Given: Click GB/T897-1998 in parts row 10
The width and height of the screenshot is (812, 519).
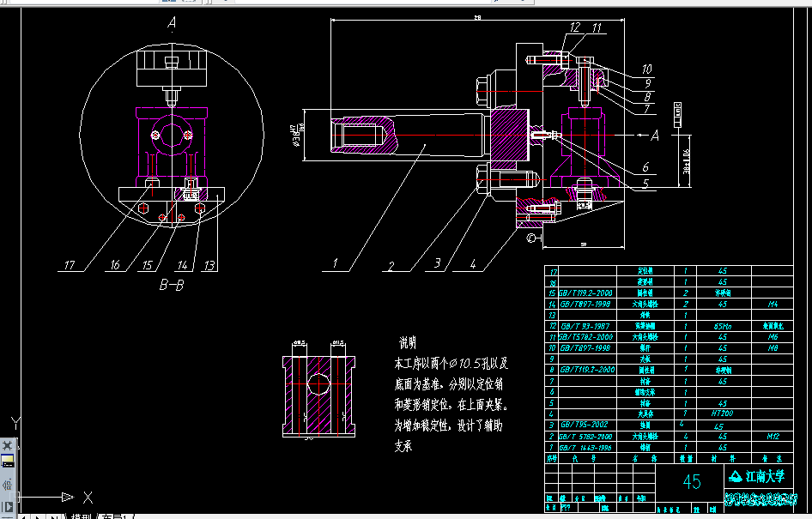Looking at the screenshot, I should 585,348.
